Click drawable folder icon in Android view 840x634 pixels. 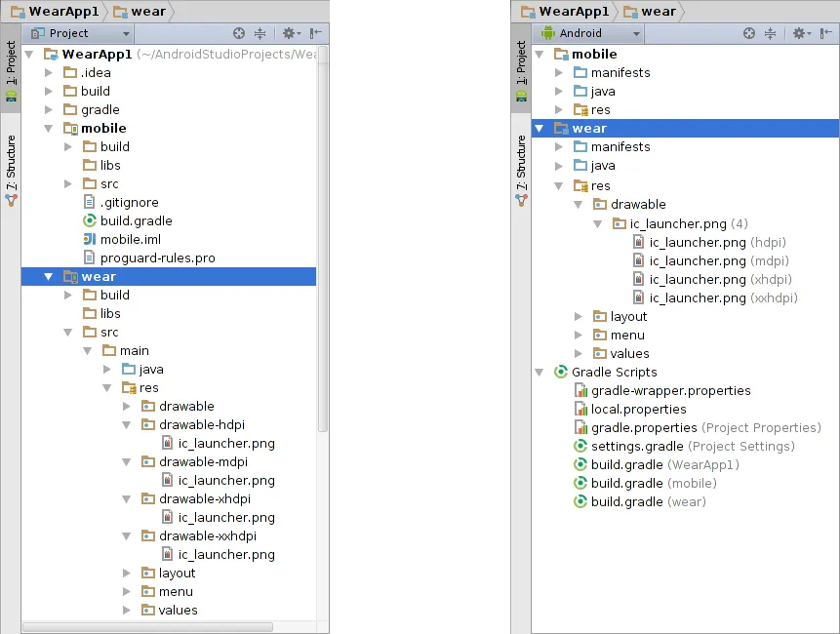(600, 204)
